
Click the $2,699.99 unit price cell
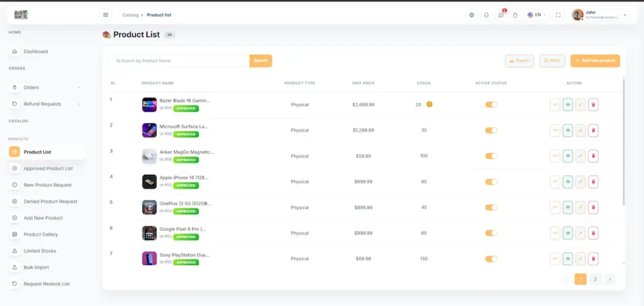(x=363, y=105)
